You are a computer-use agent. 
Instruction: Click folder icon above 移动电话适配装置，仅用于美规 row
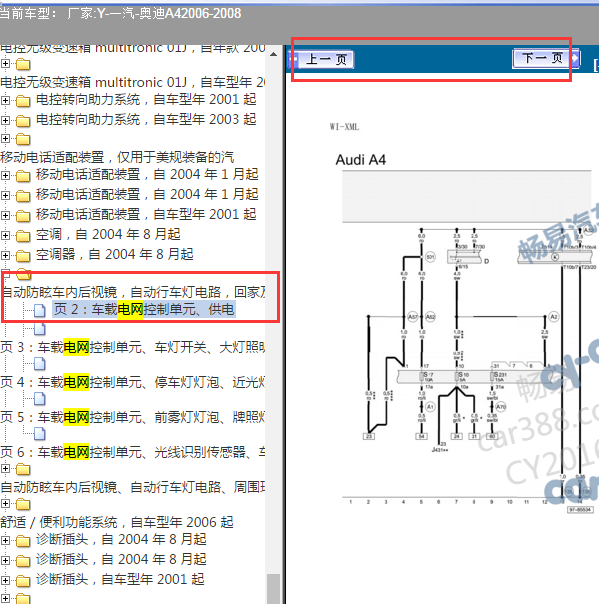pyautogui.click(x=23, y=139)
